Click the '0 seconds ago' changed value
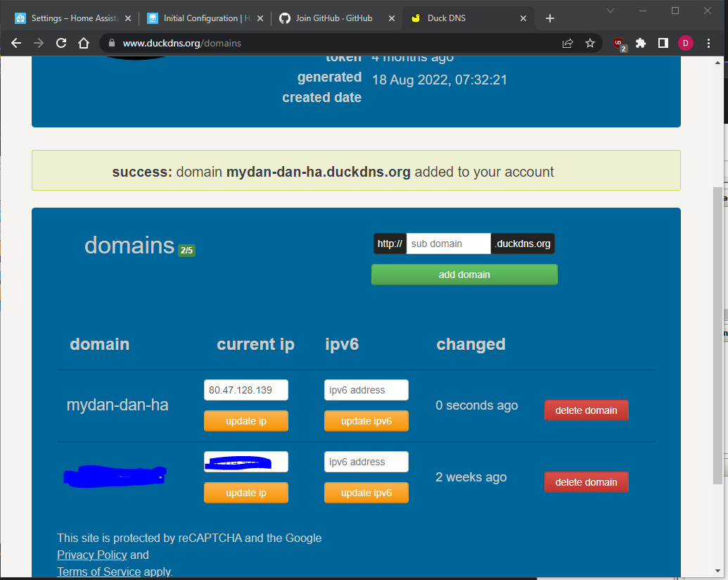The height and width of the screenshot is (580, 728). 477,405
